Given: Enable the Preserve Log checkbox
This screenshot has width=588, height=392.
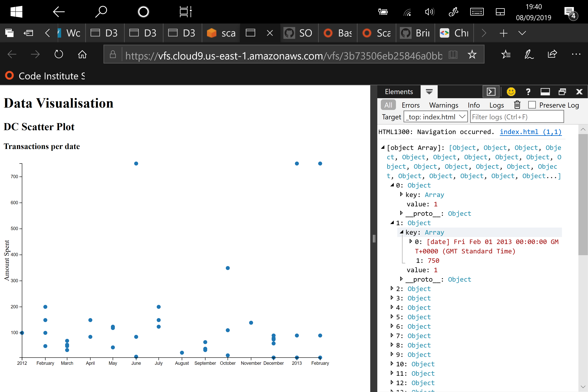Looking at the screenshot, I should [532, 105].
